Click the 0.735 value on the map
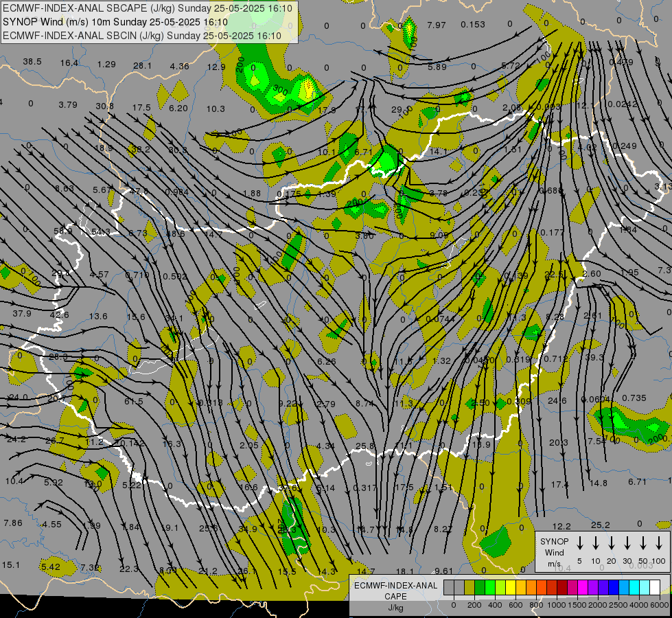This screenshot has width=672, height=618. point(634,398)
